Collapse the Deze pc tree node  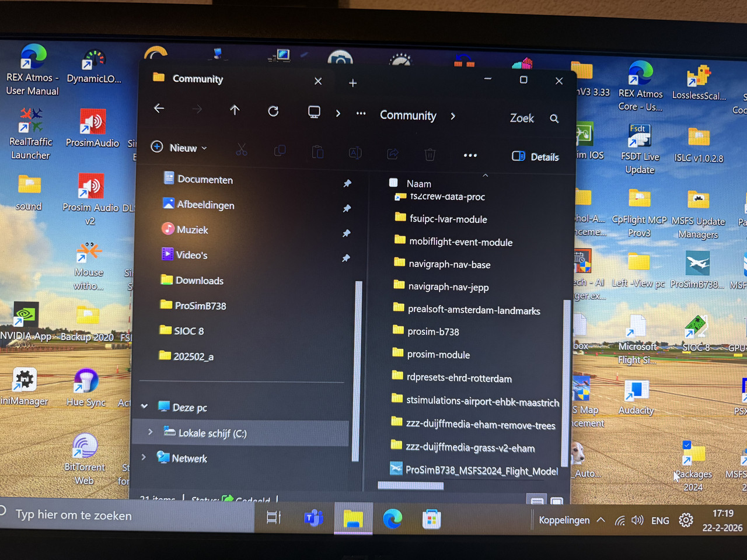click(x=145, y=406)
